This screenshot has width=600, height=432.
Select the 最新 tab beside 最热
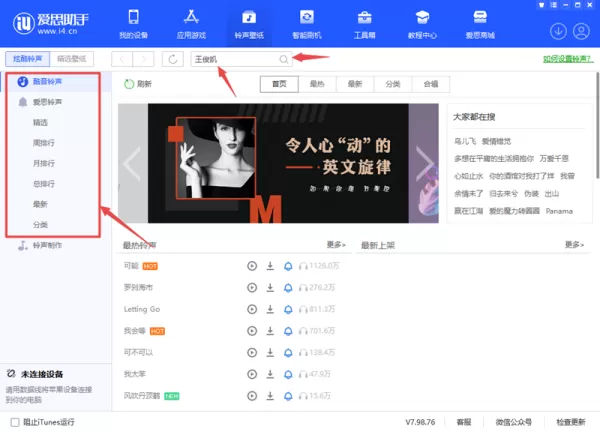355,84
